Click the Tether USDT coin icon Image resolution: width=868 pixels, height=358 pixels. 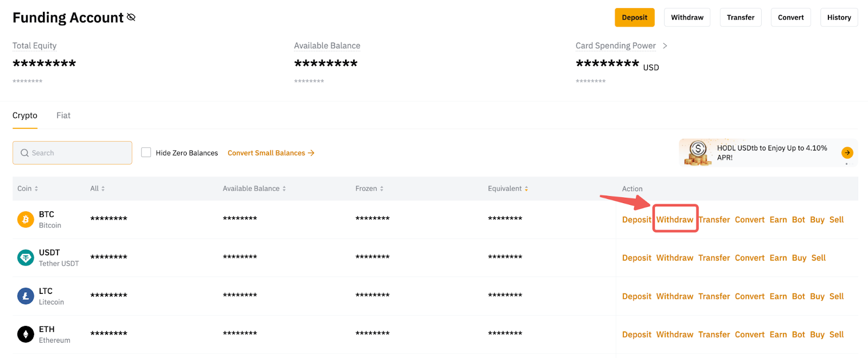tap(25, 257)
